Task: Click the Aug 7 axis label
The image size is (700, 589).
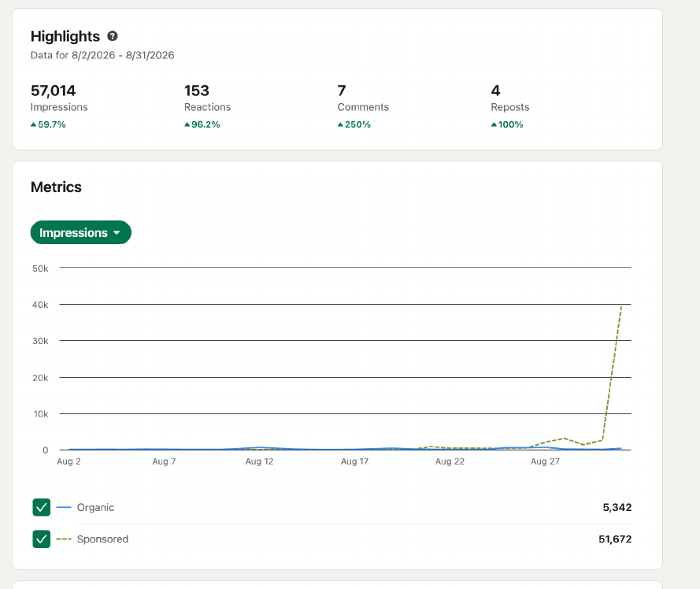Action: point(164,461)
